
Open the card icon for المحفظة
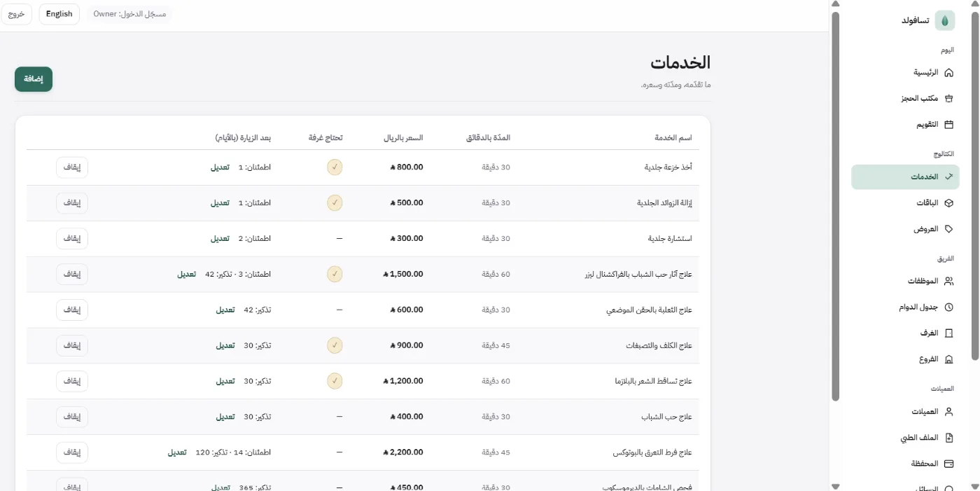pyautogui.click(x=949, y=464)
